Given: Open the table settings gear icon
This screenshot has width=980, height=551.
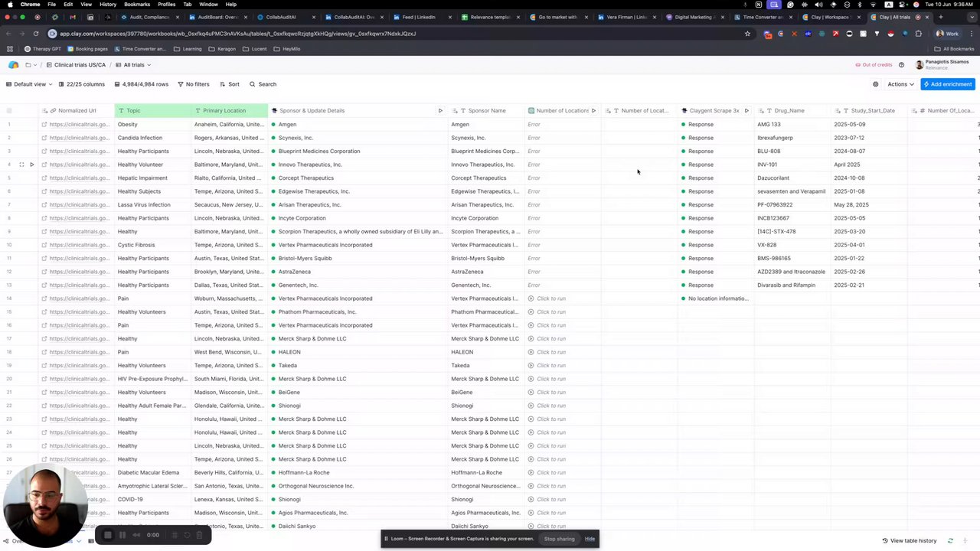Looking at the screenshot, I should click(876, 84).
